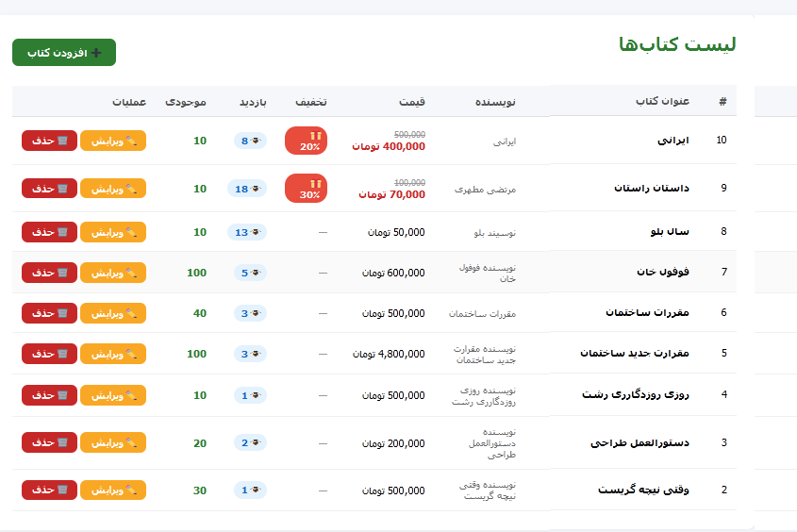Image resolution: width=797 pixels, height=532 pixels.
Task: Click views badge in وقتی نیچه گریست row
Action: pos(250,490)
